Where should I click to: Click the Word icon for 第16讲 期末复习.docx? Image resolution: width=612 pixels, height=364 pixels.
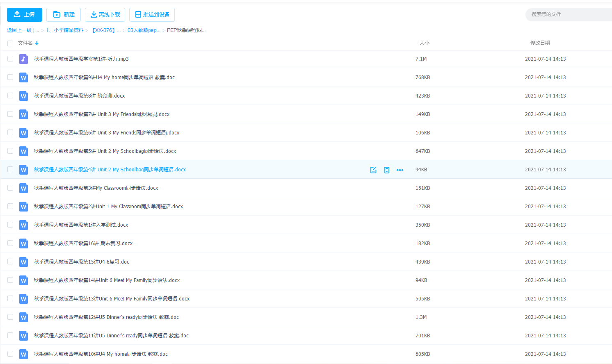pyautogui.click(x=23, y=243)
